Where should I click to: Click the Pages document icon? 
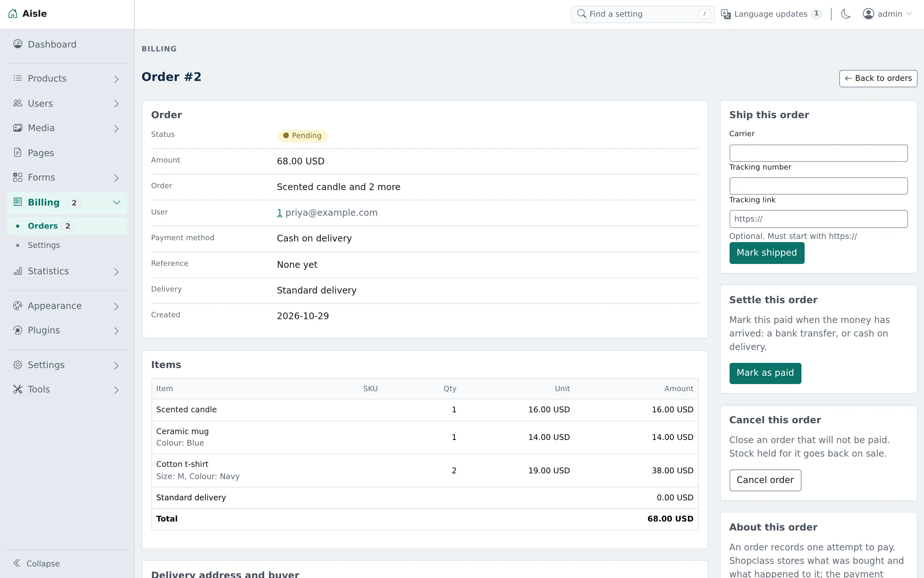[x=18, y=153]
